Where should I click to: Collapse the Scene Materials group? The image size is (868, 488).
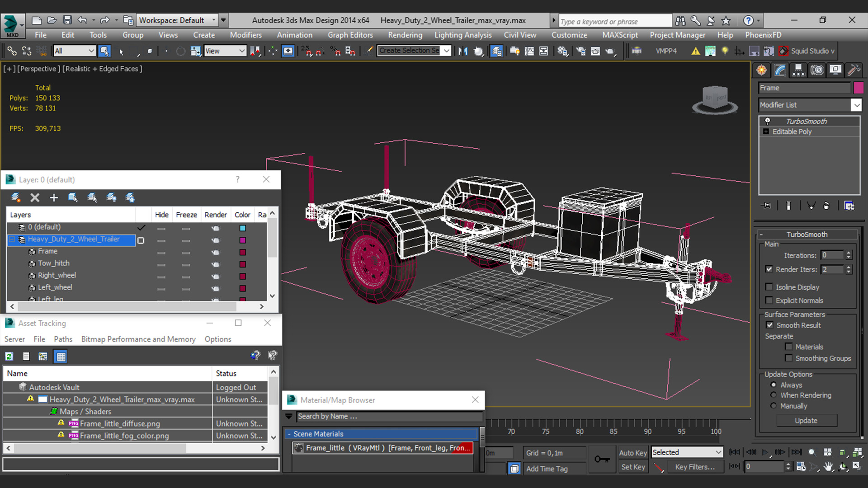coord(289,434)
